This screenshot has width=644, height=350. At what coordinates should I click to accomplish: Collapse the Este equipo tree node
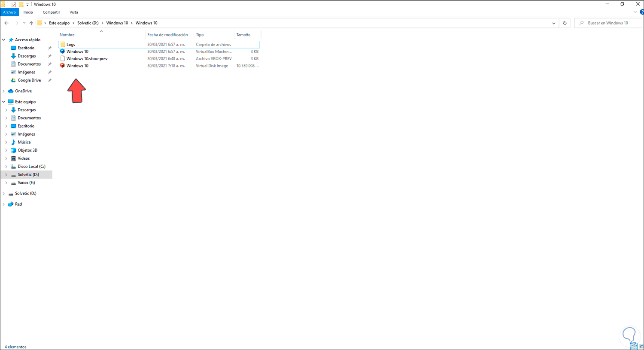pyautogui.click(x=4, y=102)
